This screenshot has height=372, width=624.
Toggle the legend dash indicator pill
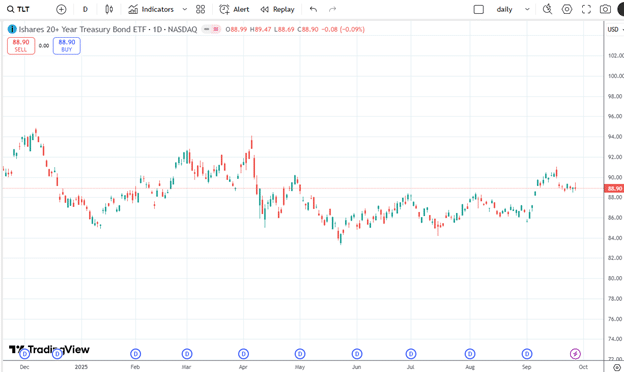206,29
